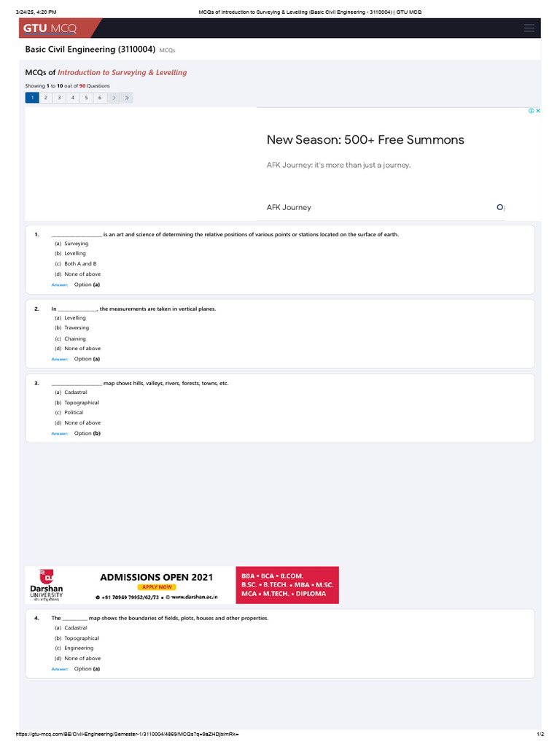Select page 2 in pagination
The image size is (560, 747).
pos(46,98)
